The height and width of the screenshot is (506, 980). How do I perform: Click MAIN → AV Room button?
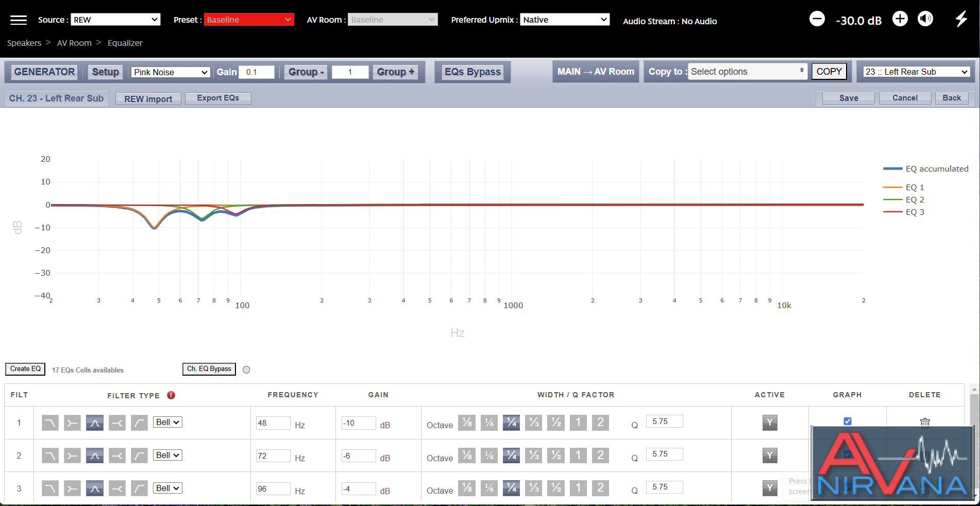596,72
